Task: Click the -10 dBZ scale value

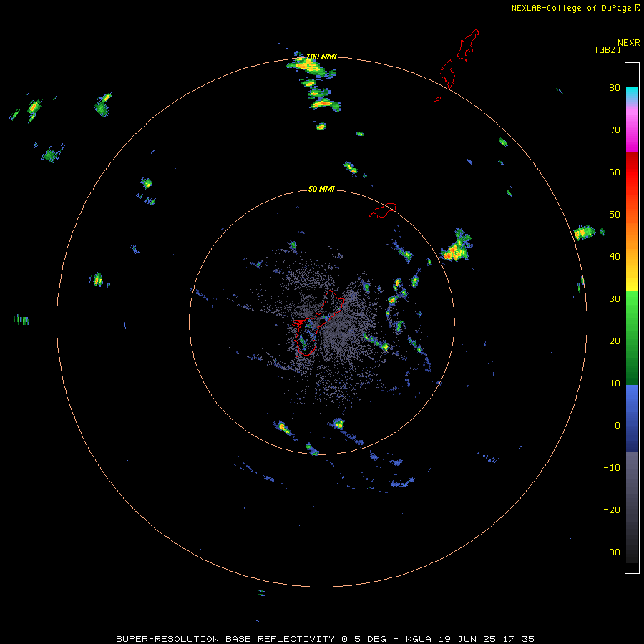Action: [x=612, y=468]
